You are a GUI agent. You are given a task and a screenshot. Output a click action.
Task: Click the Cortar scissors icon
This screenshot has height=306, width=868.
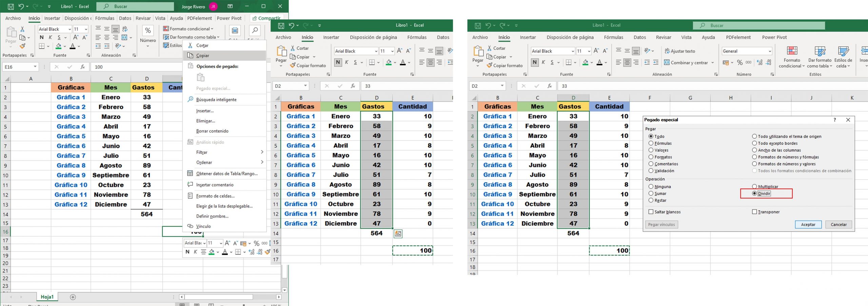pyautogui.click(x=489, y=48)
